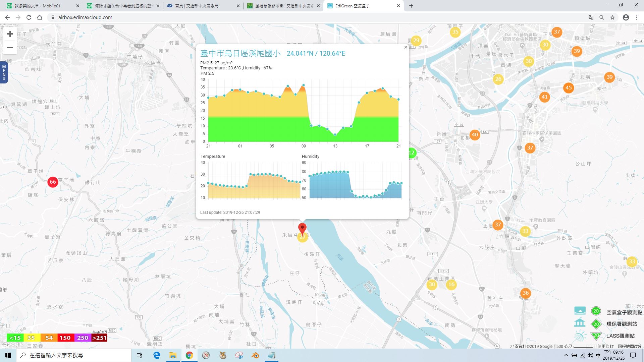Open Task View in taskbar
This screenshot has width=644, height=362.
[x=140, y=355]
